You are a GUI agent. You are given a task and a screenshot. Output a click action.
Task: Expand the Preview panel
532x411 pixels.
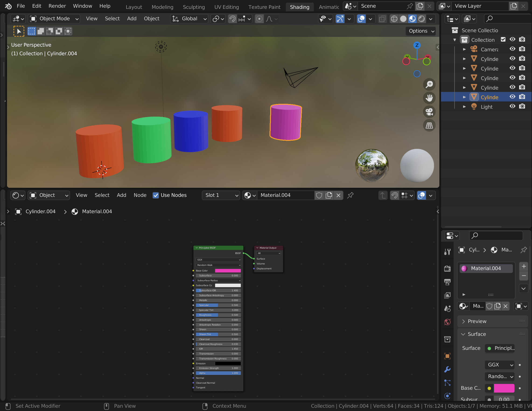[477, 321]
